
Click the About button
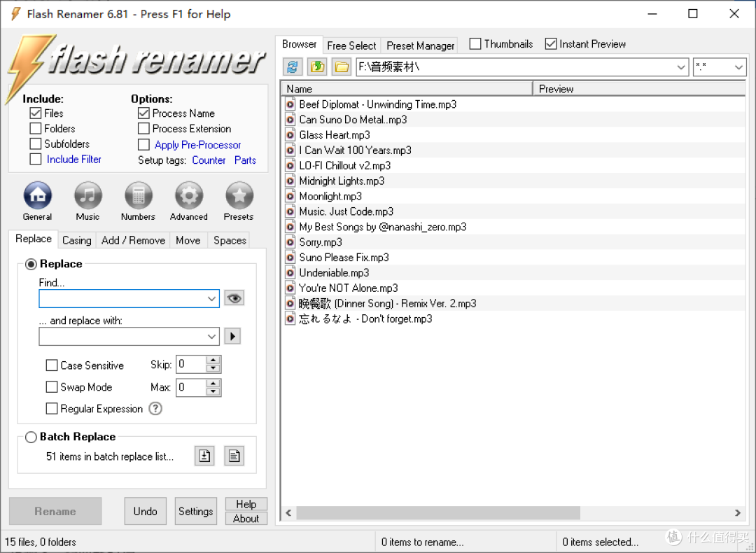[x=246, y=518]
